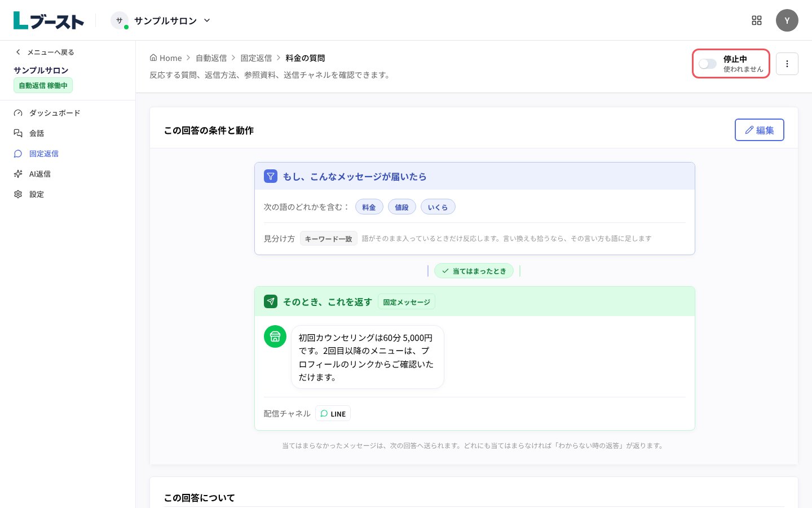Open the apps grid icon

pyautogui.click(x=757, y=20)
